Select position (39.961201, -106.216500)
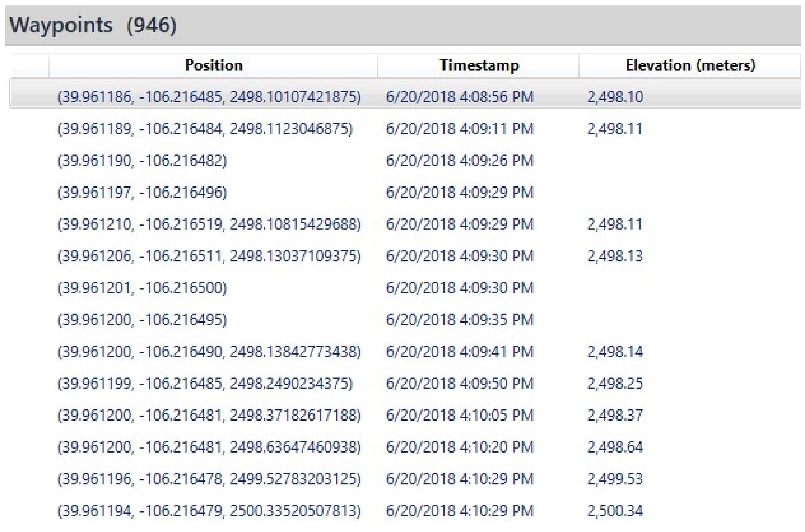 (x=142, y=288)
